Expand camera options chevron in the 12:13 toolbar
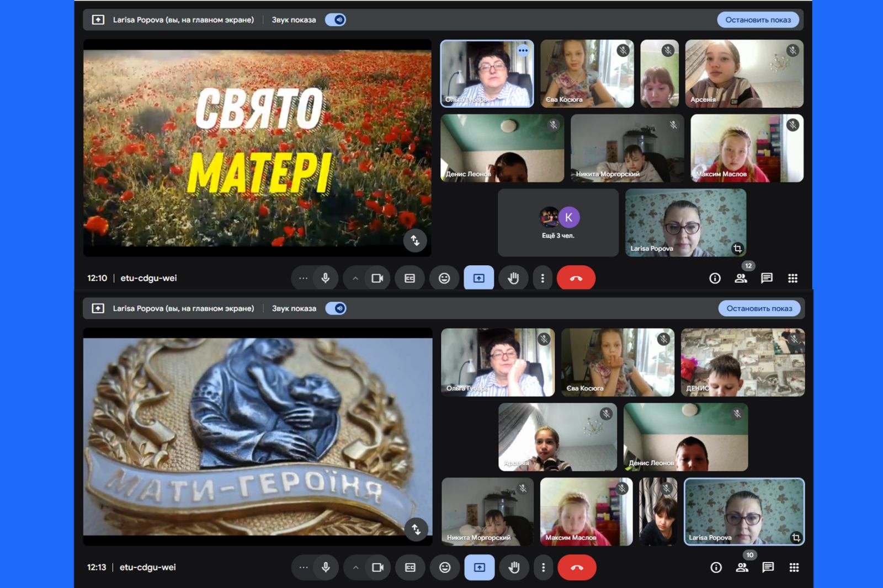Image resolution: width=883 pixels, height=588 pixels. (356, 567)
